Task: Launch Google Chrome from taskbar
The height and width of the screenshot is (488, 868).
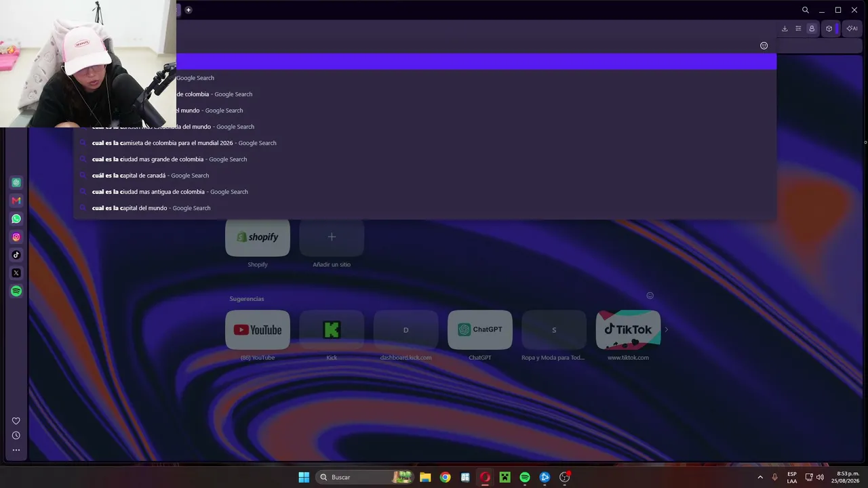Action: click(x=445, y=477)
